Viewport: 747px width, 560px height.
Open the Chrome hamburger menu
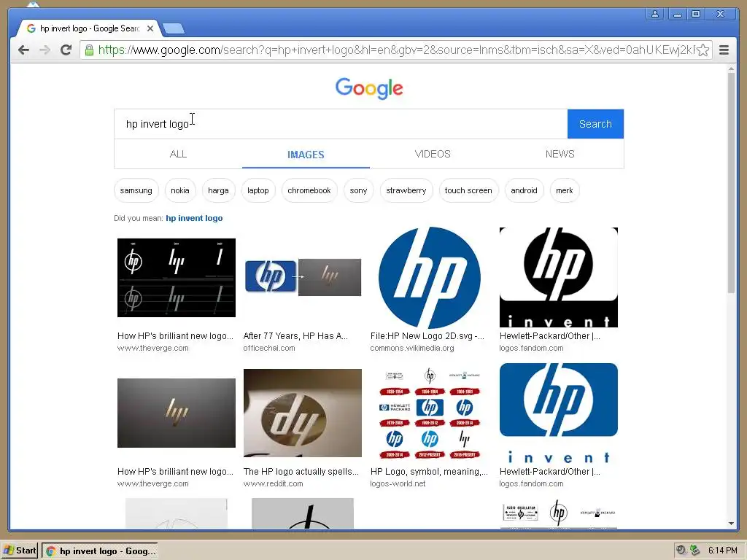pyautogui.click(x=724, y=50)
